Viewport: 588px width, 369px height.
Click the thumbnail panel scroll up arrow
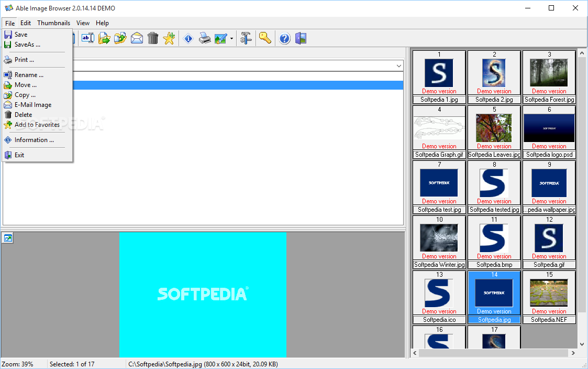[x=582, y=53]
